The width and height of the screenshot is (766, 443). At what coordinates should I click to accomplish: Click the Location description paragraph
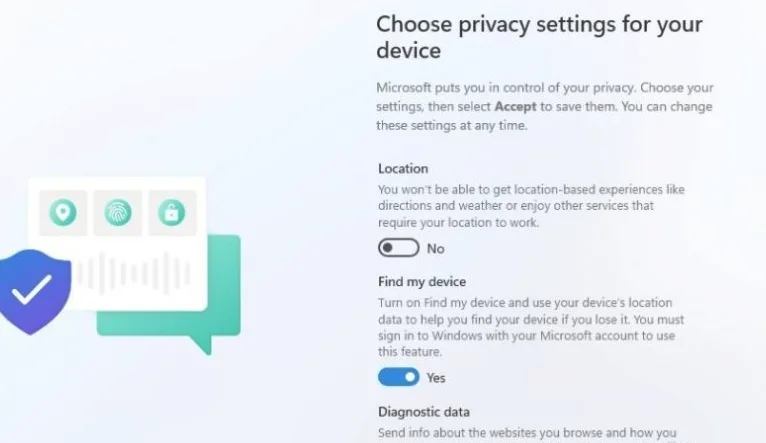pos(532,206)
